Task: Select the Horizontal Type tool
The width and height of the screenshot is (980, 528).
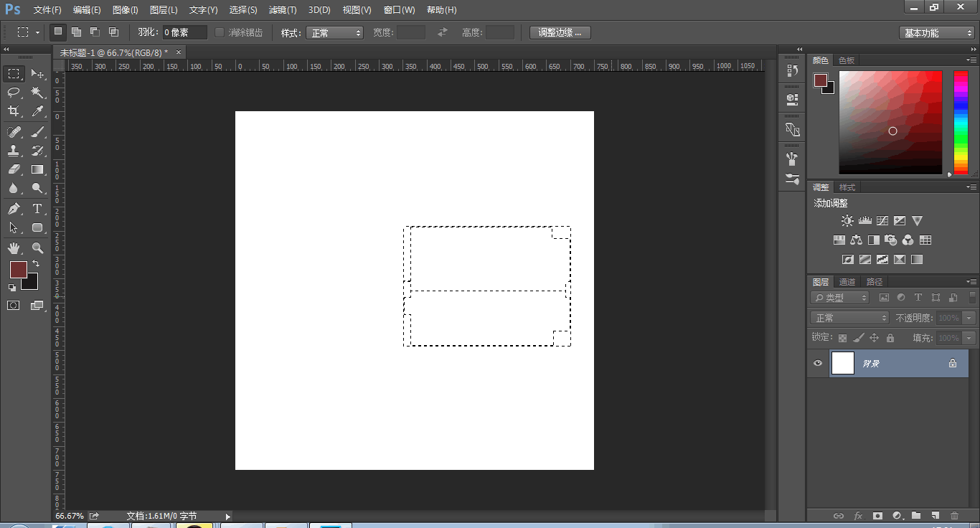Action: 37,209
